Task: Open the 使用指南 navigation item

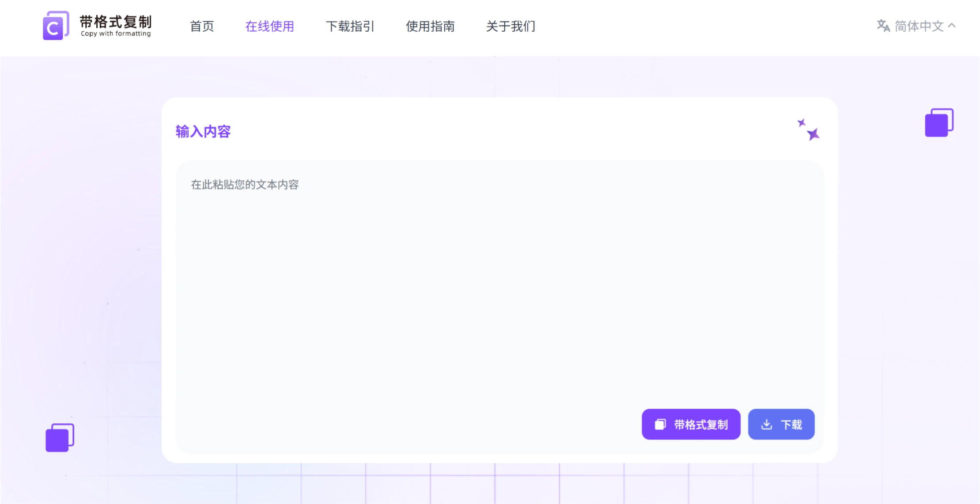Action: (x=431, y=26)
